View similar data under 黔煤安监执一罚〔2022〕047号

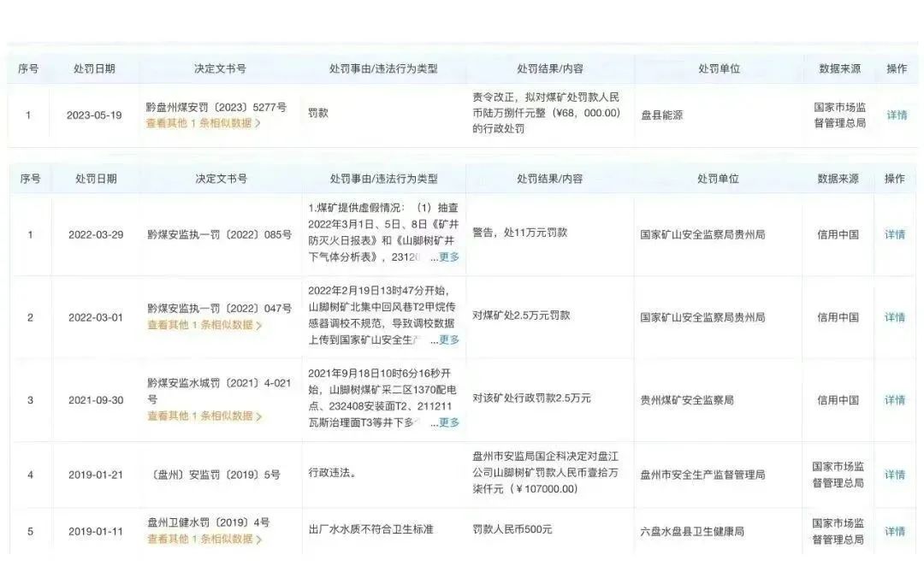[204, 325]
